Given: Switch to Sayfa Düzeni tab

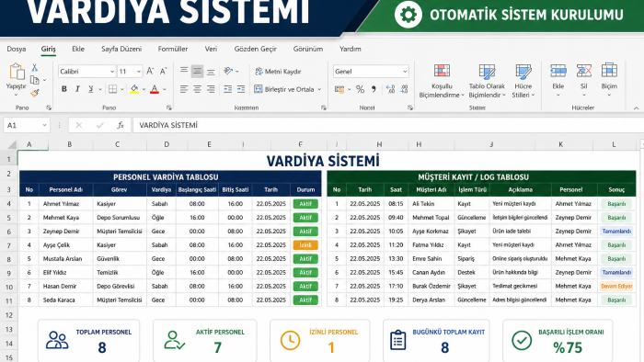Looking at the screenshot, I should tap(121, 49).
